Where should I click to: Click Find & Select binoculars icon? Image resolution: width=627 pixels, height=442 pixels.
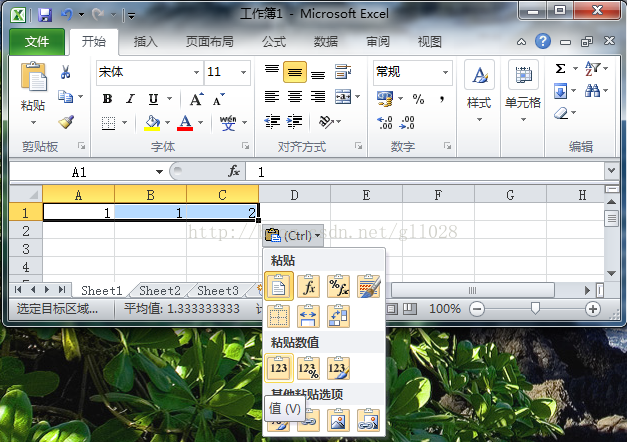click(593, 91)
